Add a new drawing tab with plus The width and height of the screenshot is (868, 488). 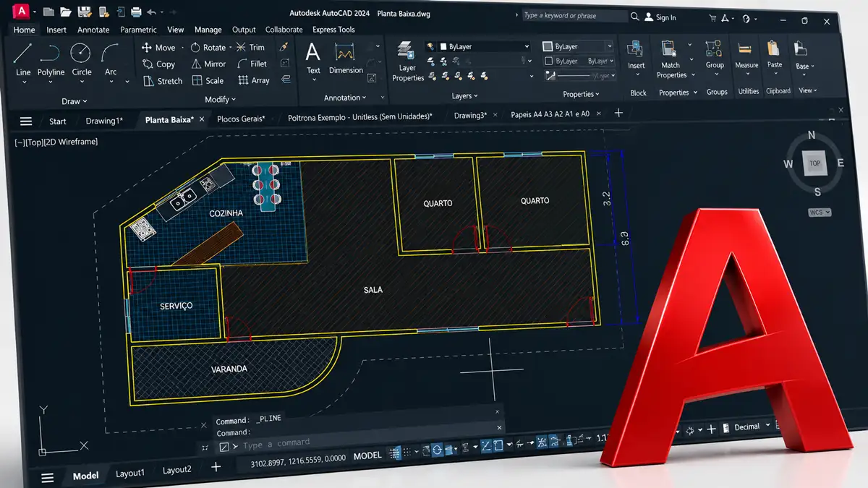[x=618, y=113]
